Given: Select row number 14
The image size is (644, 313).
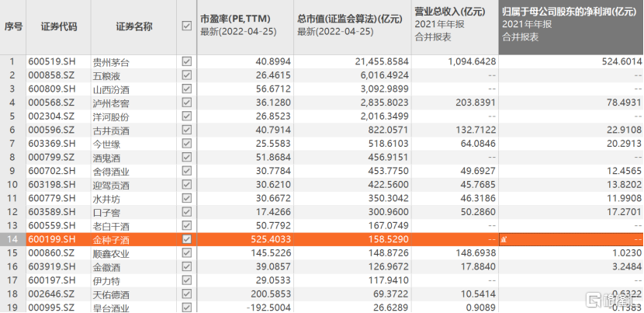Looking at the screenshot, I should (x=13, y=239).
